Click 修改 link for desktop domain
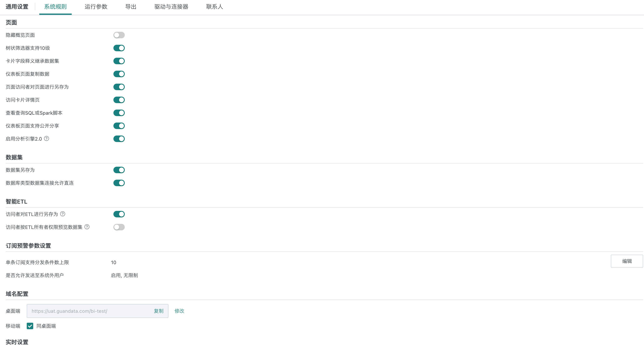 (179, 311)
